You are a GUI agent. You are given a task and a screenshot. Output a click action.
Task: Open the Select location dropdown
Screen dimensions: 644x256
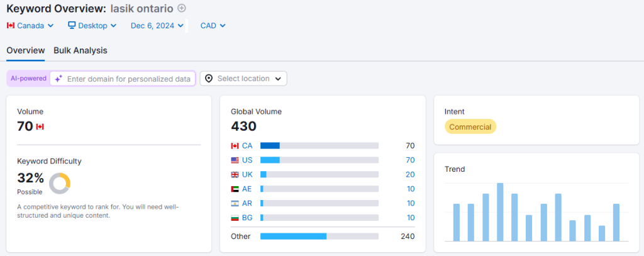point(243,79)
